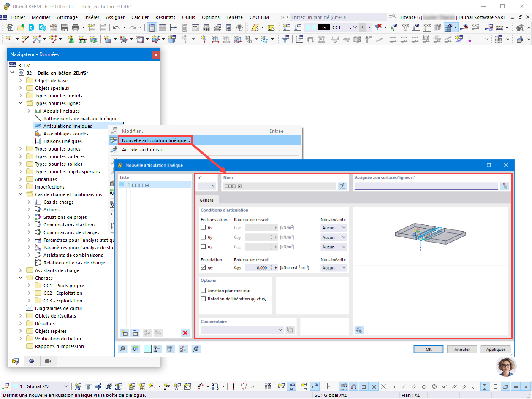Open the Navigator camera views tab

pyautogui.click(x=48, y=361)
